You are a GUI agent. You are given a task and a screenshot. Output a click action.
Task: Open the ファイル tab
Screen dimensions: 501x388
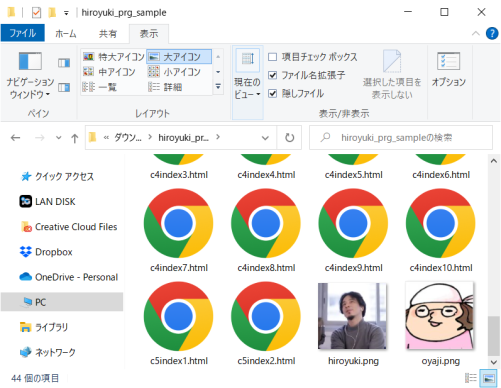pyautogui.click(x=22, y=33)
